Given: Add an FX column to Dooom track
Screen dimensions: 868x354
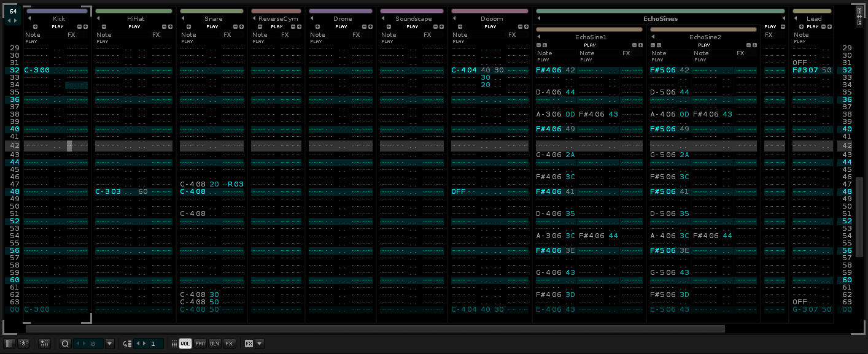Looking at the screenshot, I should click(526, 27).
